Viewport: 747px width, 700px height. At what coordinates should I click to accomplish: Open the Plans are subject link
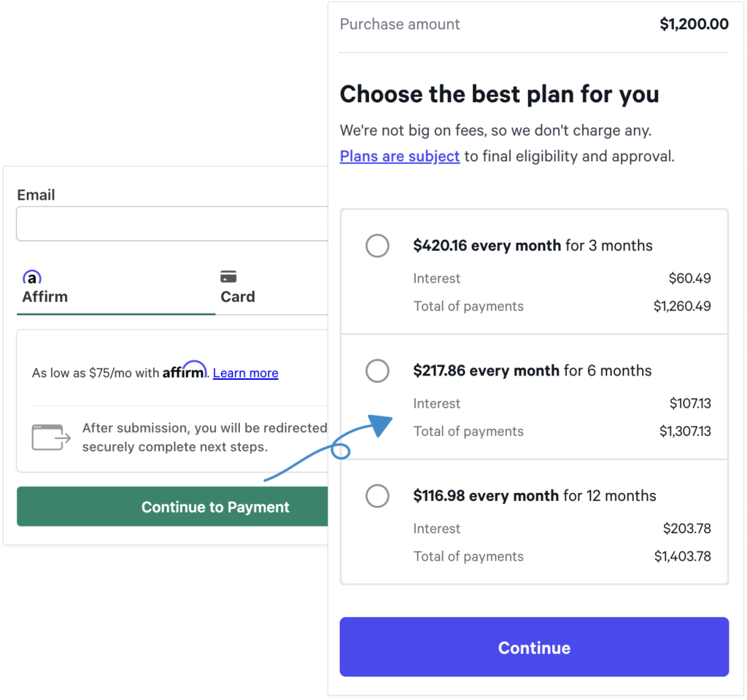[x=400, y=156]
